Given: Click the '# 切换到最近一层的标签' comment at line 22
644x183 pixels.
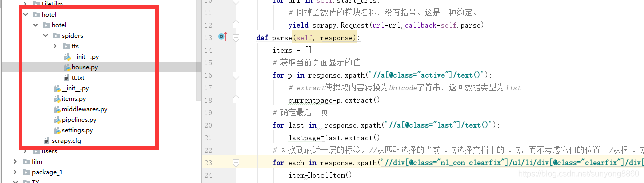Looking at the screenshot, I should (x=458, y=150).
